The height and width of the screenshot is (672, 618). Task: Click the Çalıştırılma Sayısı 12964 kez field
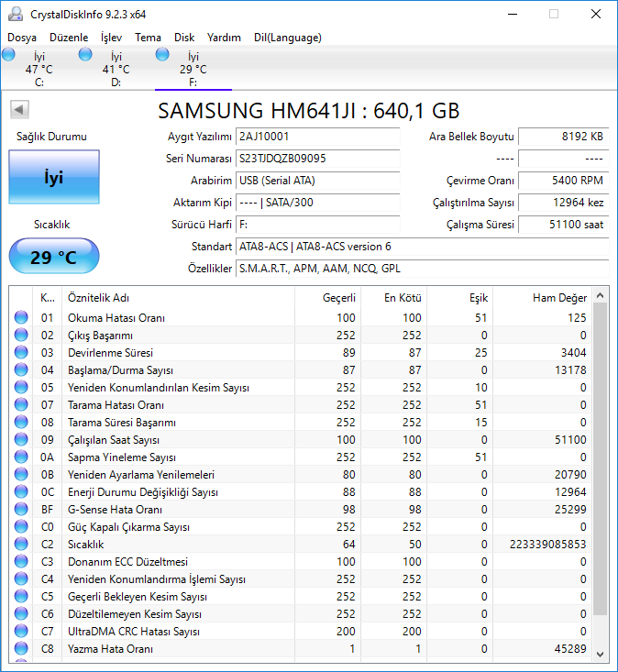(x=564, y=203)
